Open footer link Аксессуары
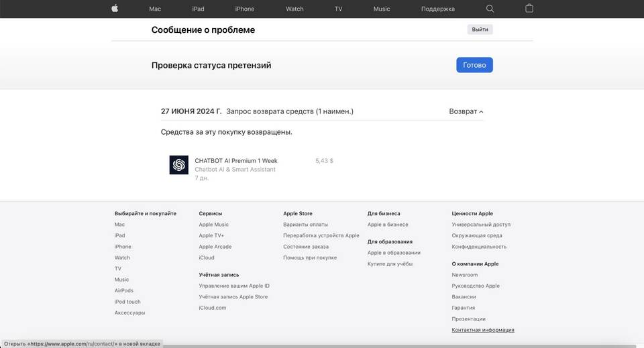644x348 pixels. [x=129, y=312]
